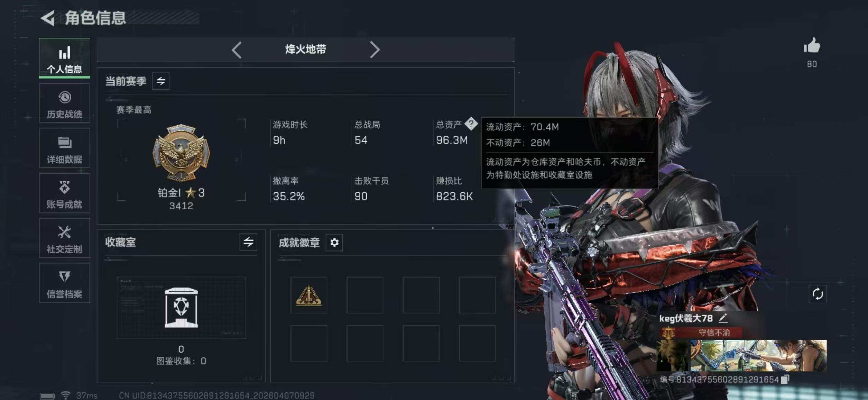Select the equipped triangle achievement badge
Viewport: 868px width, 400px height.
click(x=308, y=295)
